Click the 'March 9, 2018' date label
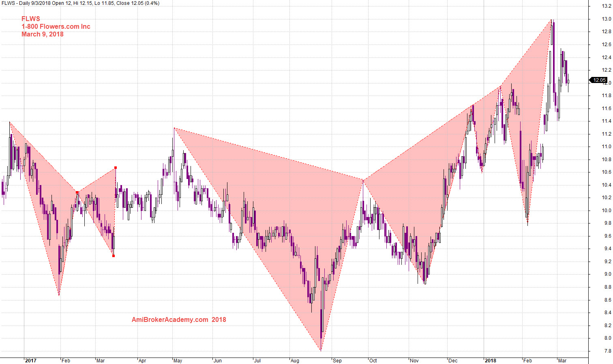This screenshot has width=613, height=364. pyautogui.click(x=43, y=34)
